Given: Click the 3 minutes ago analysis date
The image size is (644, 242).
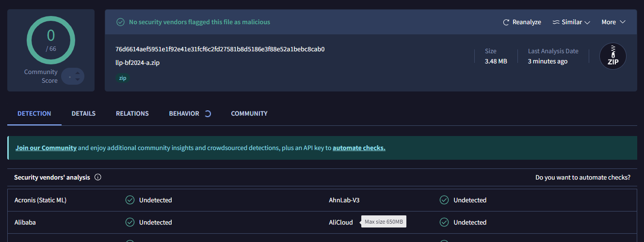Looking at the screenshot, I should 547,61.
